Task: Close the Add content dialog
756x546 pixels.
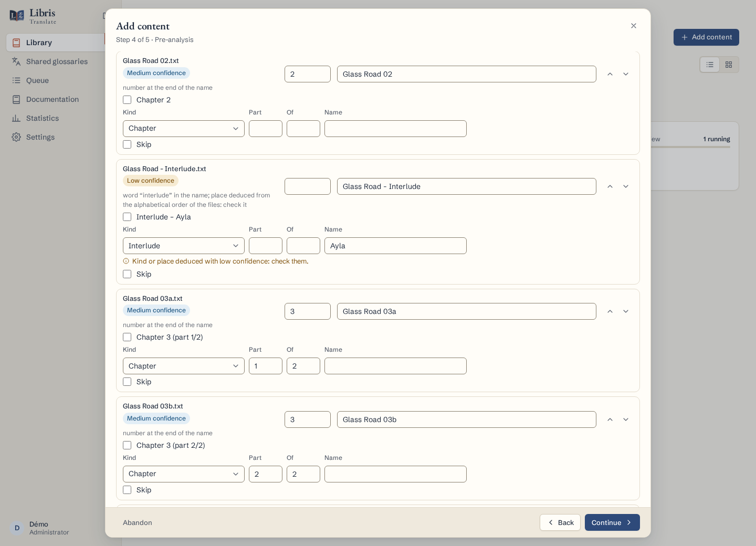Action: coord(634,26)
